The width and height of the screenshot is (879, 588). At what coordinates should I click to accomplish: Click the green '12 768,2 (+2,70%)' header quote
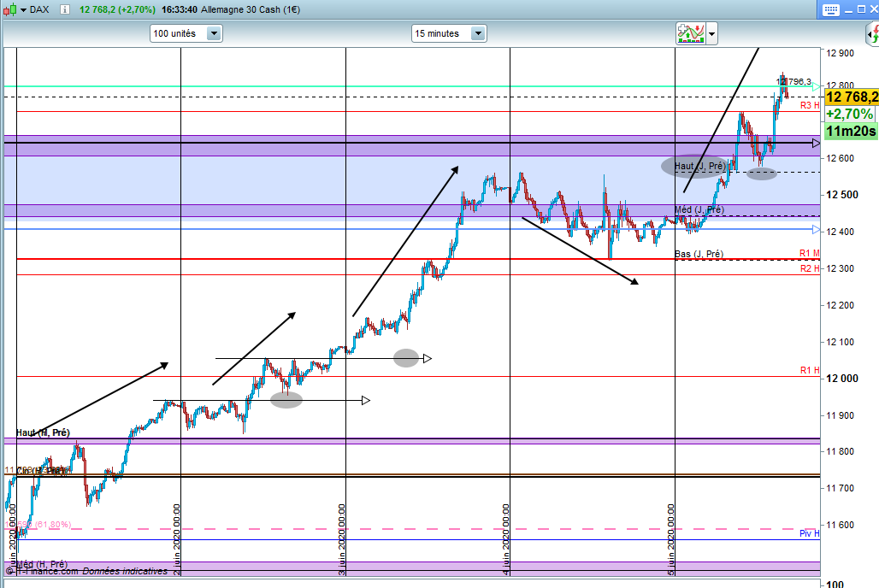[x=117, y=9]
